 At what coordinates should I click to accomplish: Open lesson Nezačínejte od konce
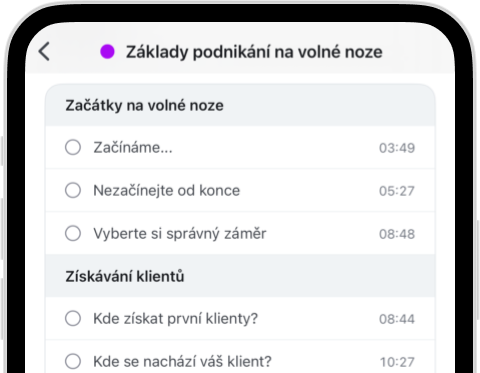(240, 190)
